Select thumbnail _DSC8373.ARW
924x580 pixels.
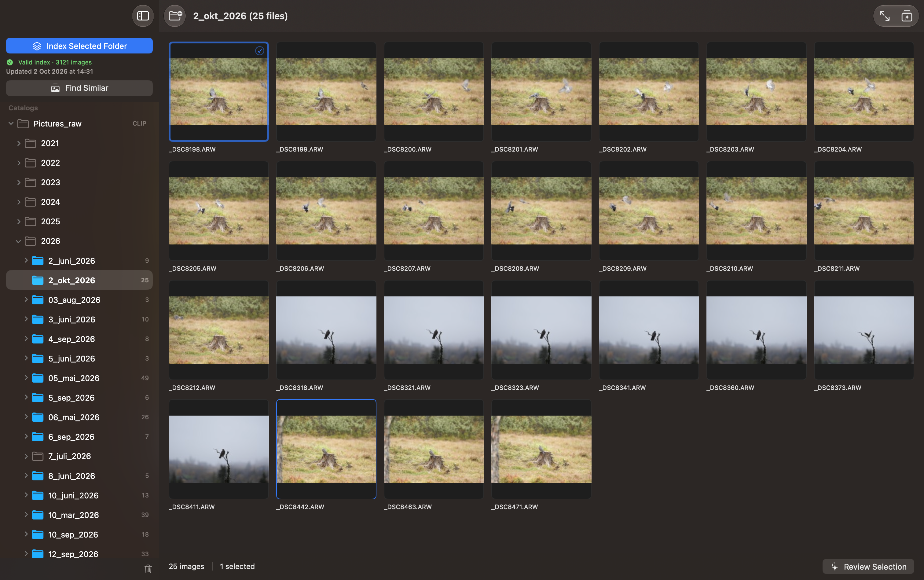(864, 330)
